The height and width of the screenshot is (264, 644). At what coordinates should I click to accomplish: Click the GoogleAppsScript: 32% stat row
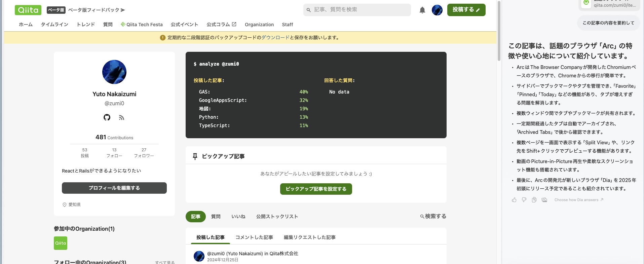click(254, 100)
